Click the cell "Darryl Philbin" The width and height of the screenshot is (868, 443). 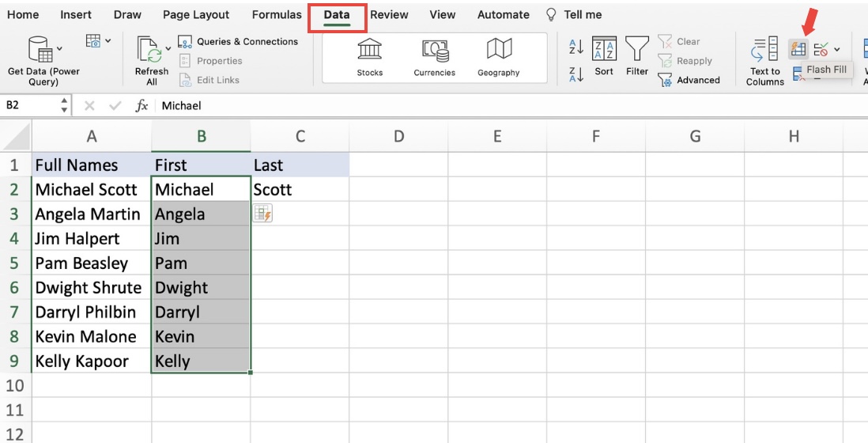coord(92,312)
